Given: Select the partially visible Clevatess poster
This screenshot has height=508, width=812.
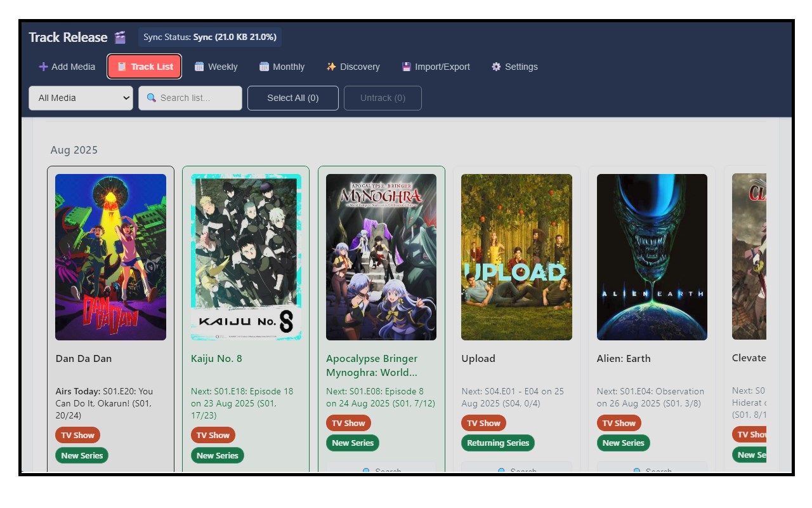Looking at the screenshot, I should tap(749, 257).
